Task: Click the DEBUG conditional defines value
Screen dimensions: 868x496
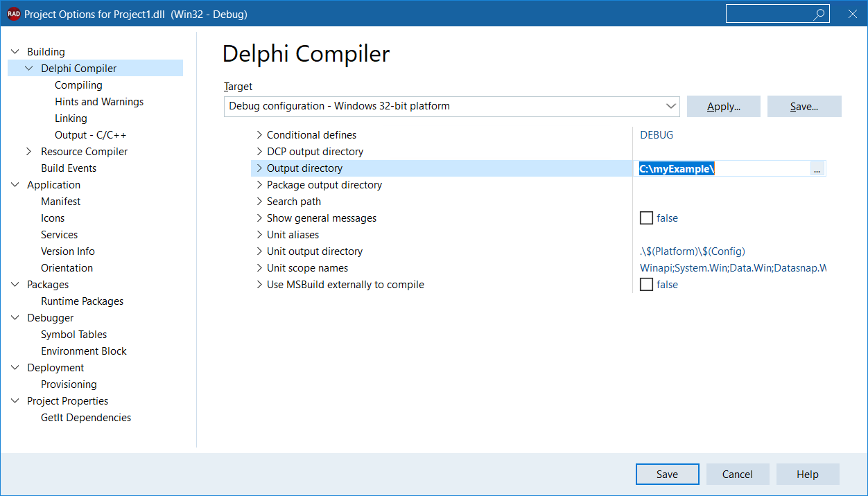Action: 657,135
